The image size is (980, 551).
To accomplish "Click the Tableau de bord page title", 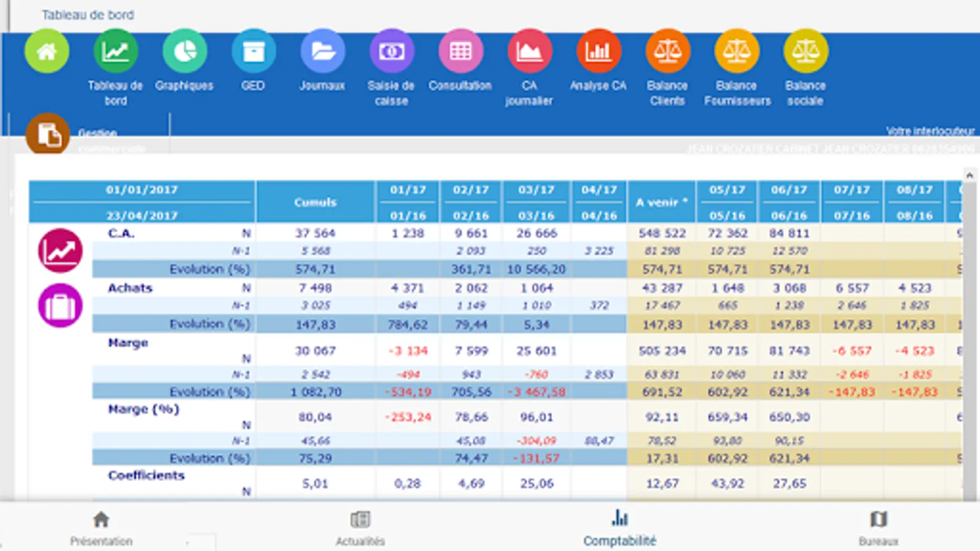I will tap(88, 15).
